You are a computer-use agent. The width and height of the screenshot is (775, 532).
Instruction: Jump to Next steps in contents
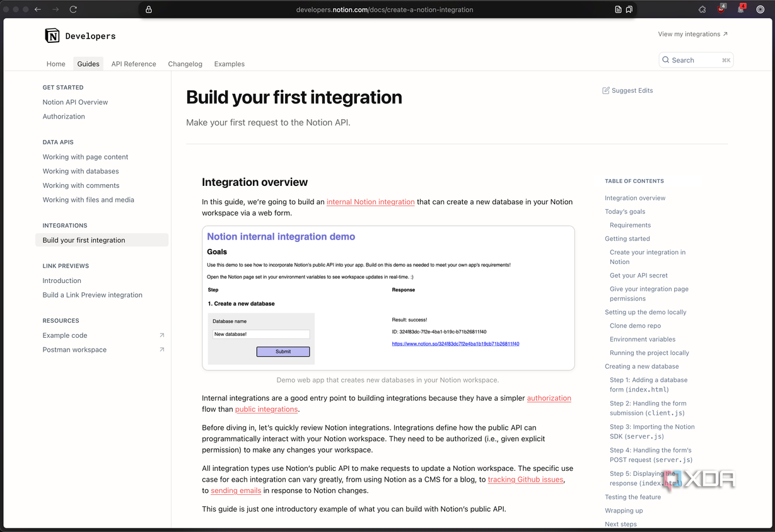click(621, 524)
